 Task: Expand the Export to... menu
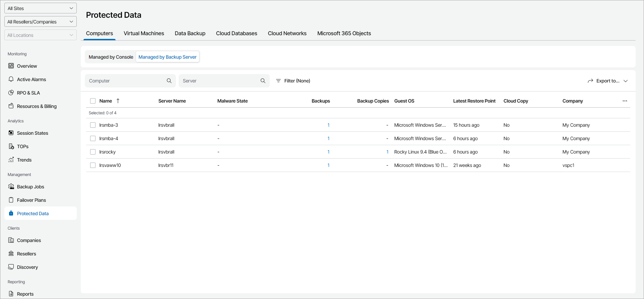pos(607,81)
